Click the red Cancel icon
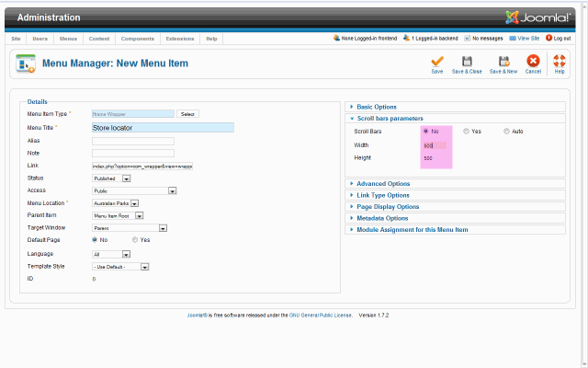 [533, 61]
